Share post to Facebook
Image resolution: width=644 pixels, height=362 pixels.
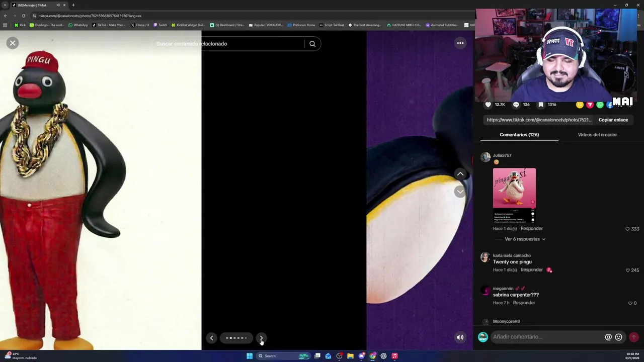point(609,105)
